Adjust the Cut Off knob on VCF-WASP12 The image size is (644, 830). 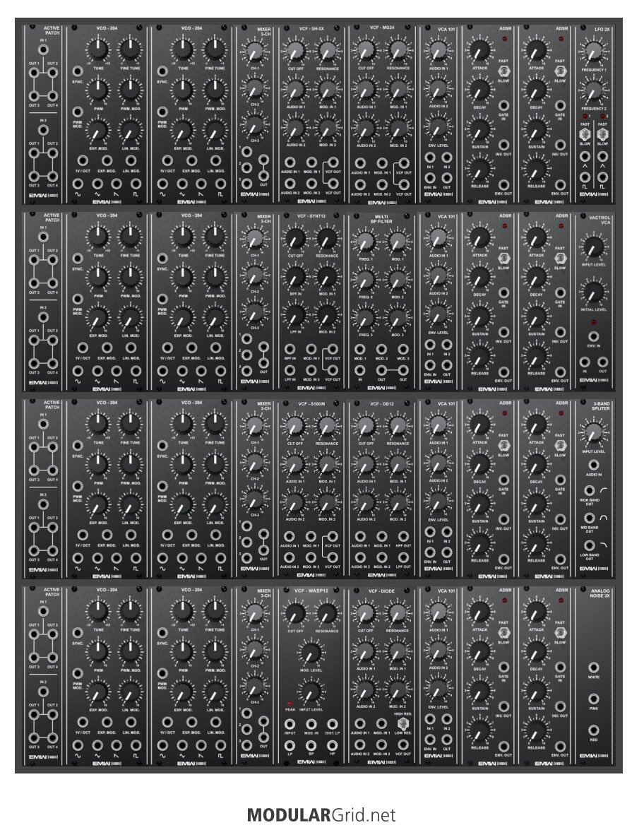[x=295, y=614]
